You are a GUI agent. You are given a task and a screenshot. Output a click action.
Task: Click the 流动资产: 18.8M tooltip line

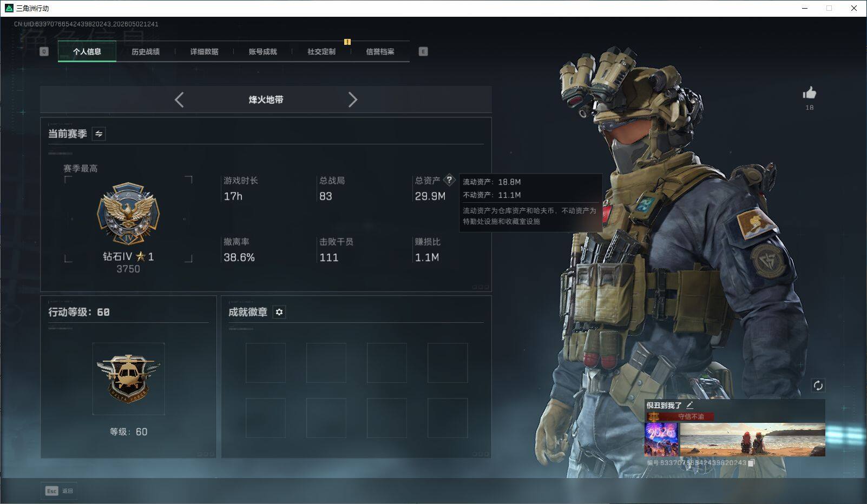492,182
